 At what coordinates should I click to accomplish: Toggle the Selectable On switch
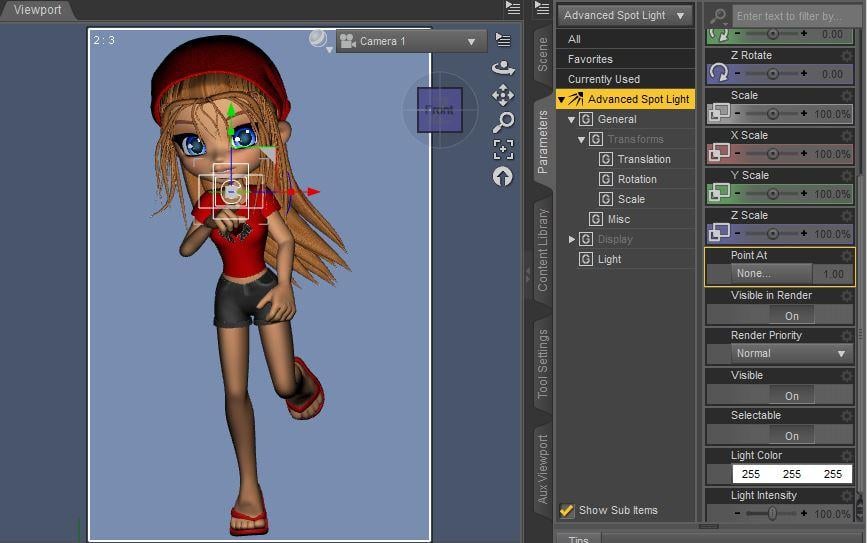click(x=792, y=436)
